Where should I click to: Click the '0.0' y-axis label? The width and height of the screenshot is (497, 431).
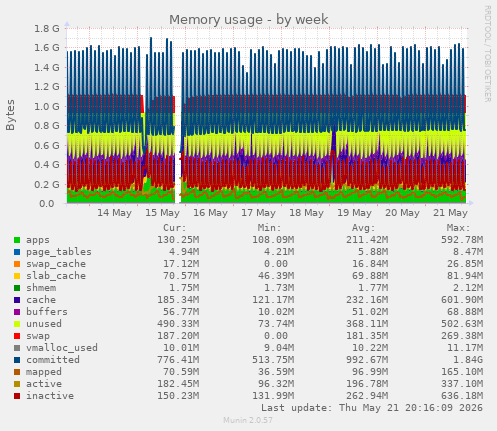pos(47,204)
